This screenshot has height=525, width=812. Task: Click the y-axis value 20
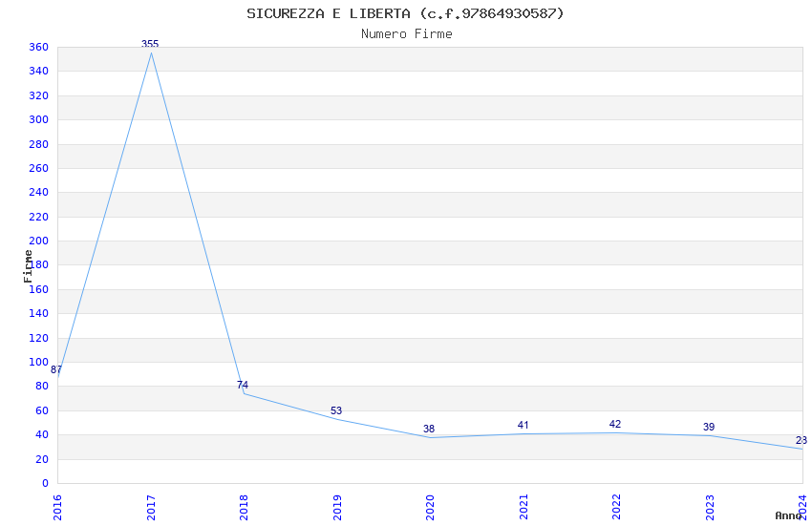pyautogui.click(x=42, y=459)
